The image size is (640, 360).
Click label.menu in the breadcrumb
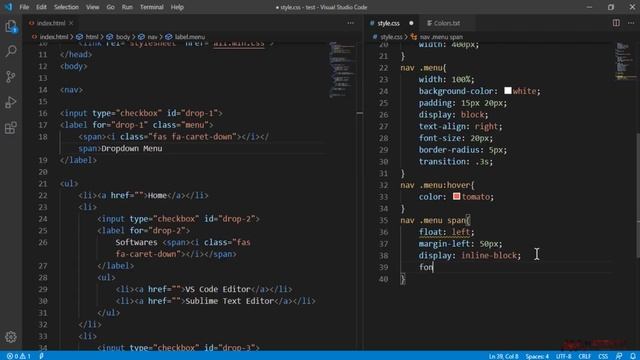[190, 37]
